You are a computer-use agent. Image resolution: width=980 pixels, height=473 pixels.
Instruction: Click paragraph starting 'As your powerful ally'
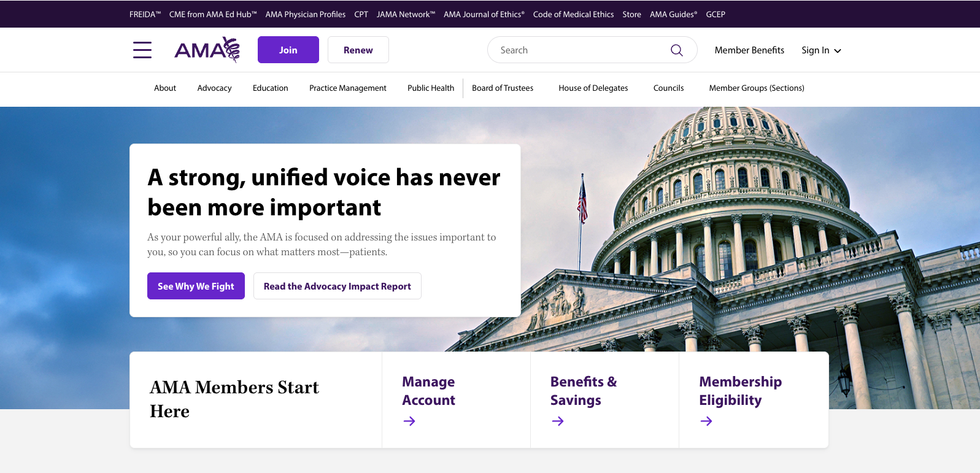pyautogui.click(x=322, y=244)
